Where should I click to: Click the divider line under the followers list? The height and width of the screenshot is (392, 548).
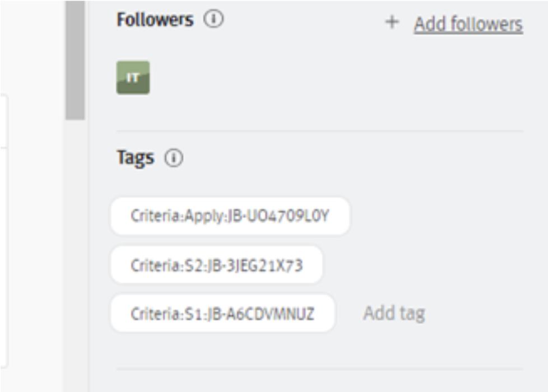pos(320,131)
